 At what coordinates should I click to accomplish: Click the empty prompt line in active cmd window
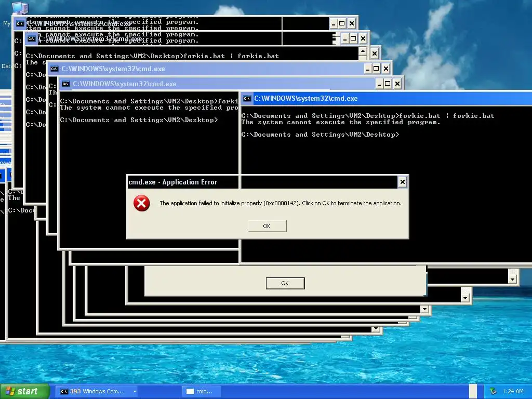(x=320, y=135)
